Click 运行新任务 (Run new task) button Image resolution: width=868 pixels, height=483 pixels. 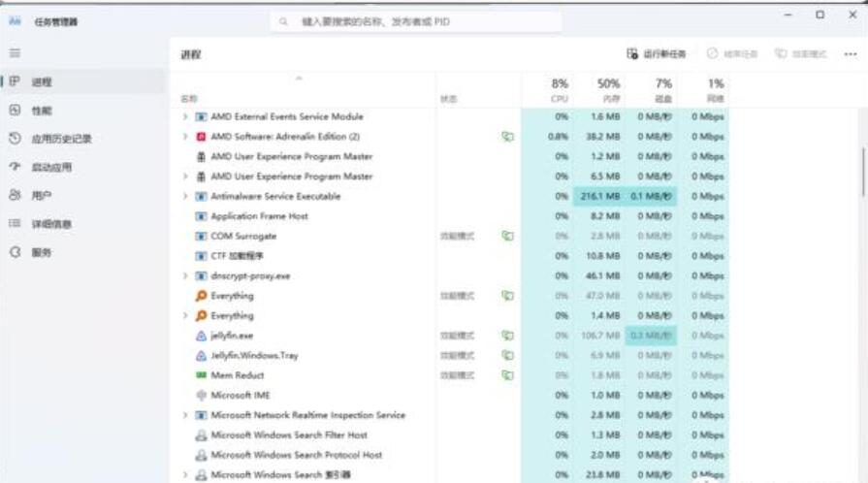[657, 53]
